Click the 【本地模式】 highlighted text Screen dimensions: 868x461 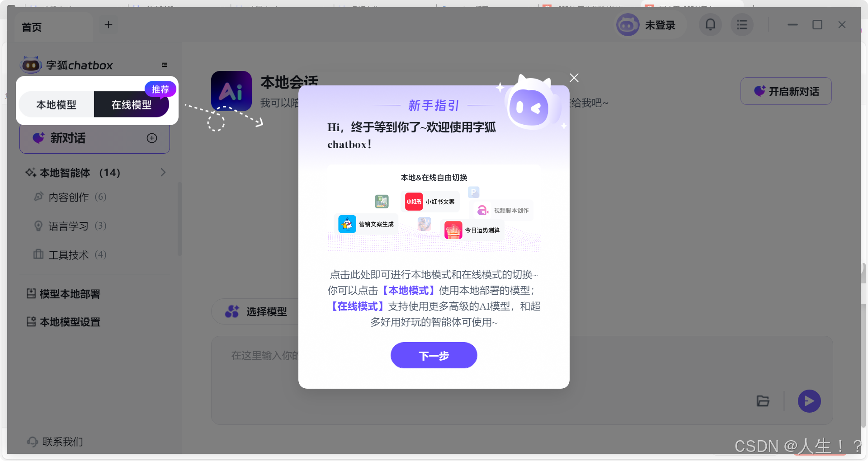408,290
